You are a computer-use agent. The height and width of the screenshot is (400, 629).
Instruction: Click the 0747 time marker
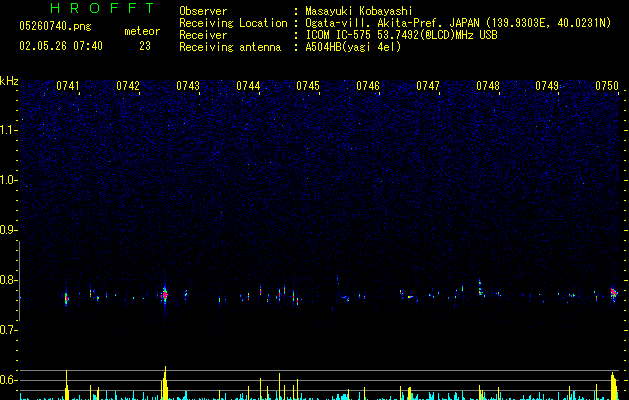pyautogui.click(x=428, y=86)
